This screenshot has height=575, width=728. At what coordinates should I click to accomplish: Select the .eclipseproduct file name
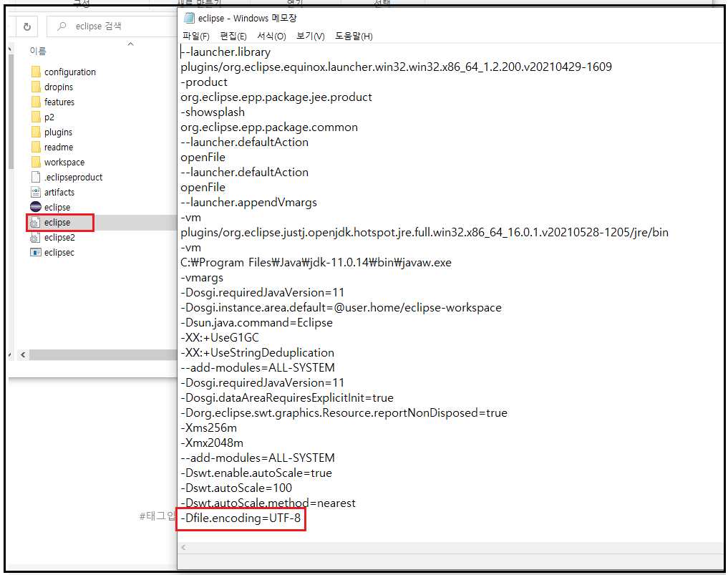(73, 177)
